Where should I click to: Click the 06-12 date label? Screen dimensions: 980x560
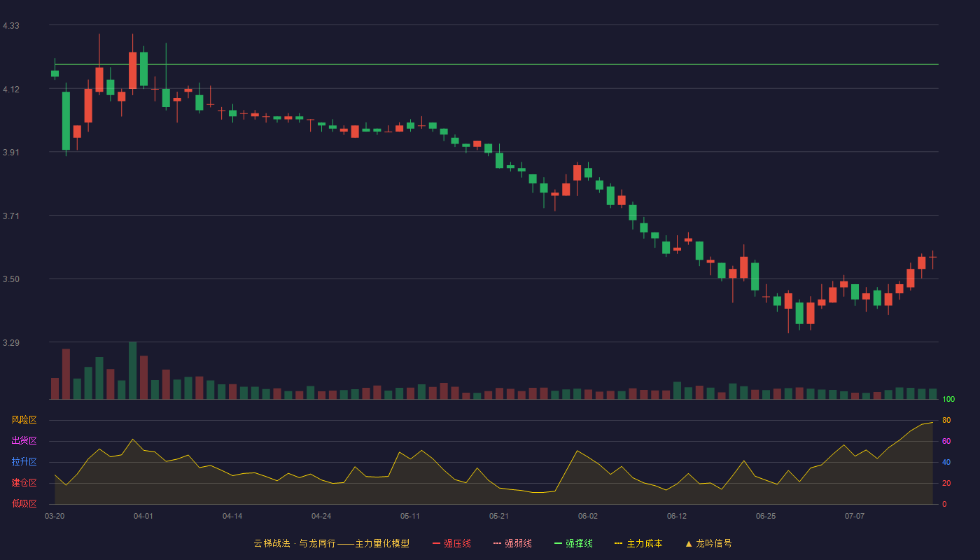tap(677, 516)
